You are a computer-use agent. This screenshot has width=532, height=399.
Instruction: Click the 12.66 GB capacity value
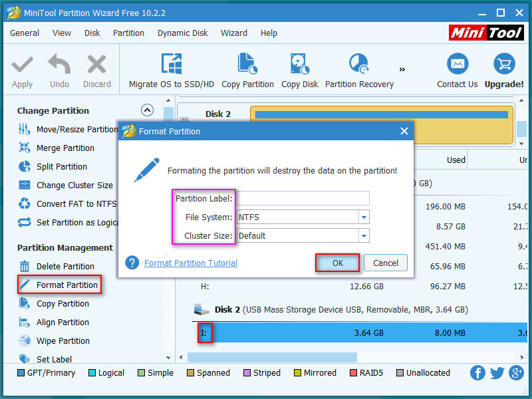click(x=366, y=287)
